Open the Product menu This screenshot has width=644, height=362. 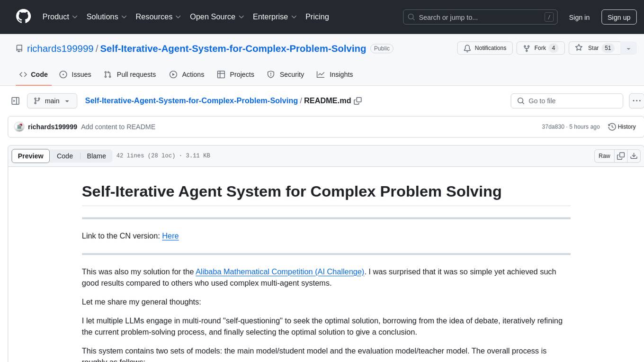pos(60,17)
